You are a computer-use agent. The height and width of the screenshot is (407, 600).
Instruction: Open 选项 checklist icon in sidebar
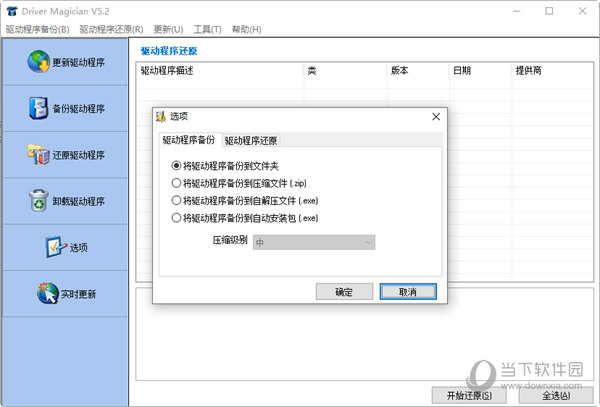click(x=56, y=247)
